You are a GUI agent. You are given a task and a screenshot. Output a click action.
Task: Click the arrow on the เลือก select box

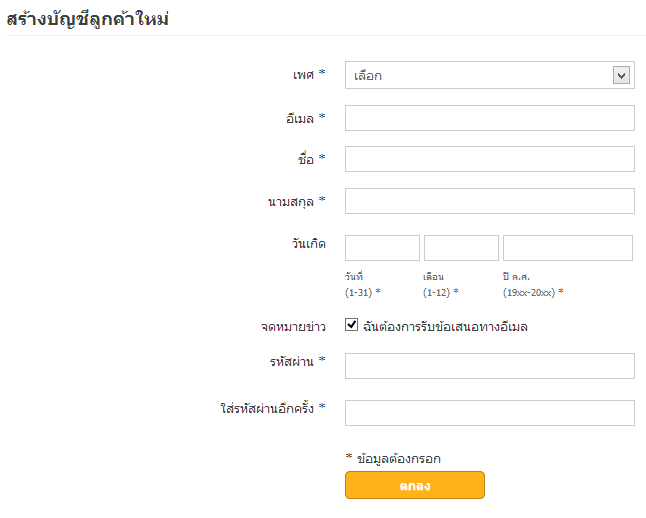pyautogui.click(x=622, y=75)
